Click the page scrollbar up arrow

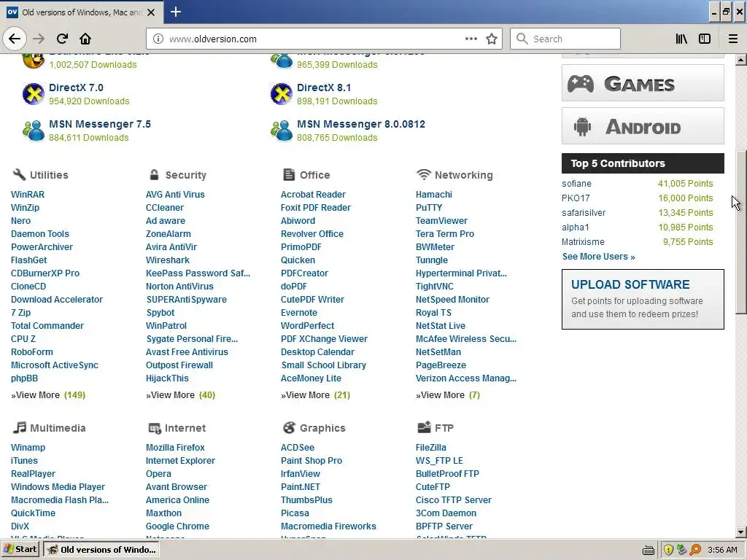point(741,61)
